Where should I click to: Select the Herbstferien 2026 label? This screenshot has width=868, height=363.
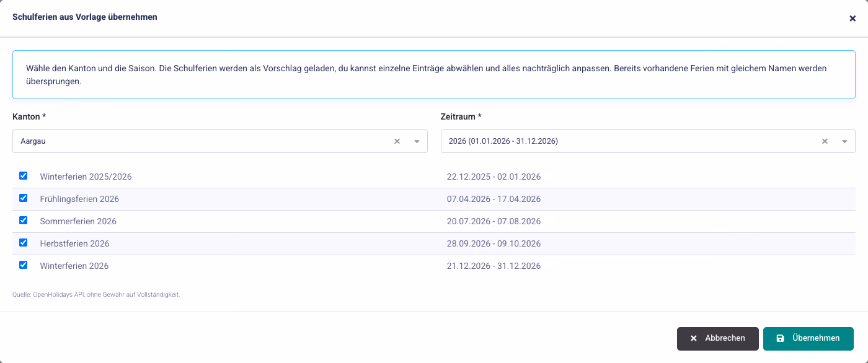point(75,244)
